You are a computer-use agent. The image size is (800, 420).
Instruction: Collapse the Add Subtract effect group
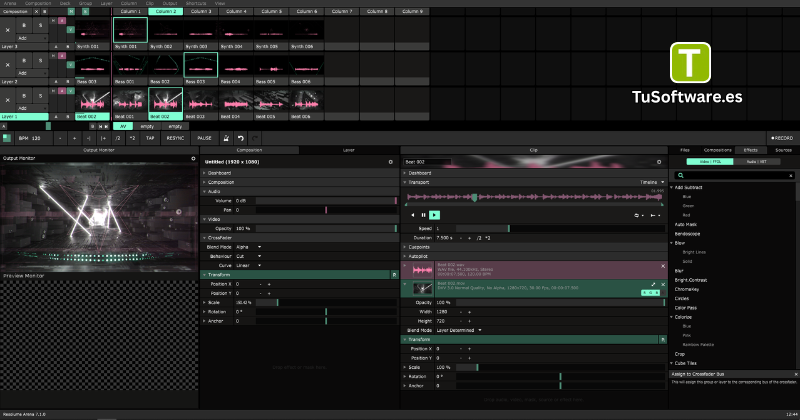(671, 187)
